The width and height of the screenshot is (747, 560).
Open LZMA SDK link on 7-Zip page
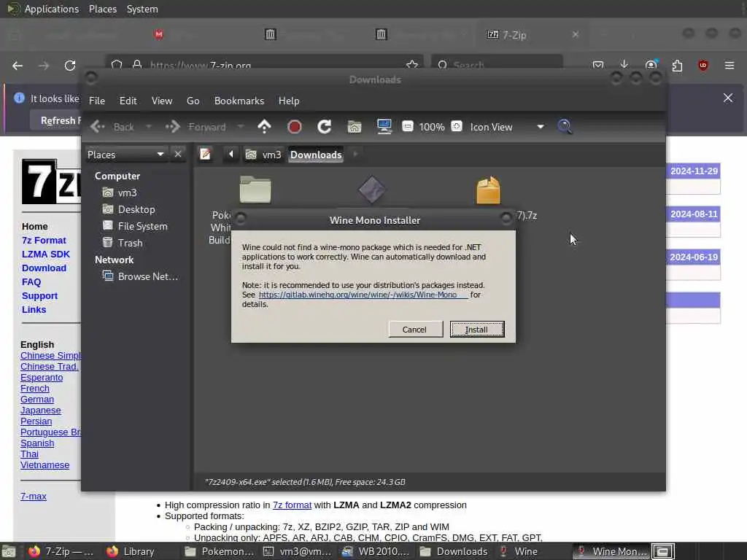pyautogui.click(x=46, y=254)
